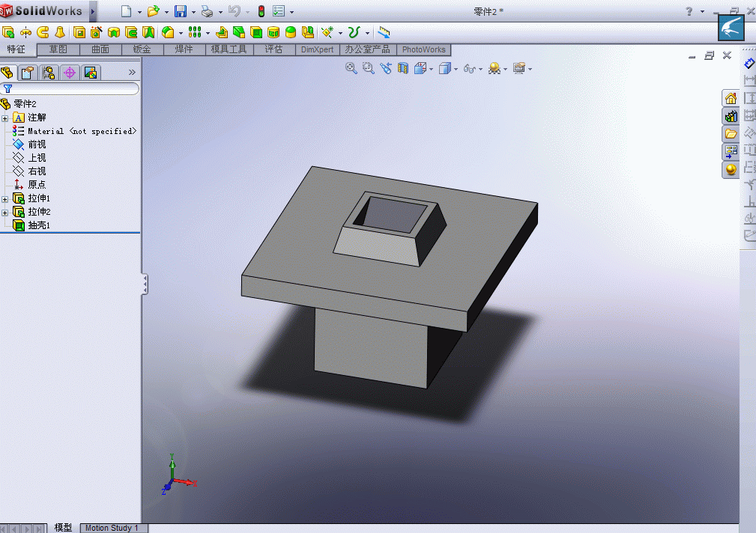756x533 pixels.
Task: Switch to the 评估 tab
Action: pyautogui.click(x=274, y=49)
